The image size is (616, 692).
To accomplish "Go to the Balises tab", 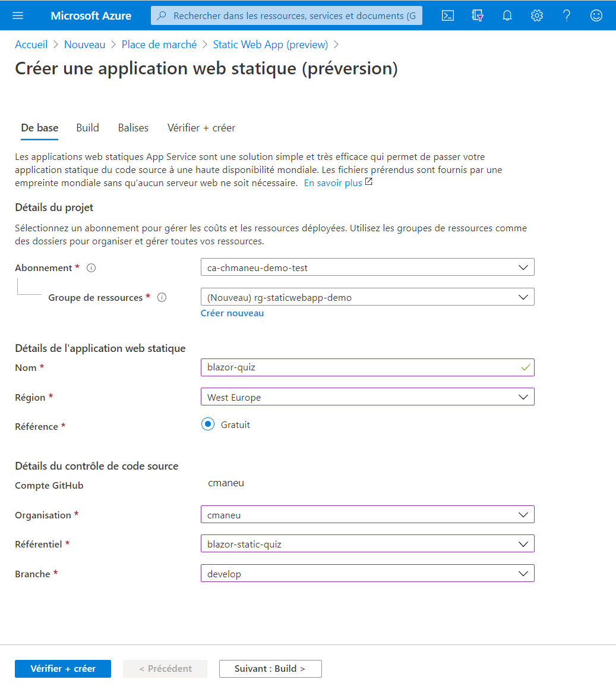I will pyautogui.click(x=133, y=128).
